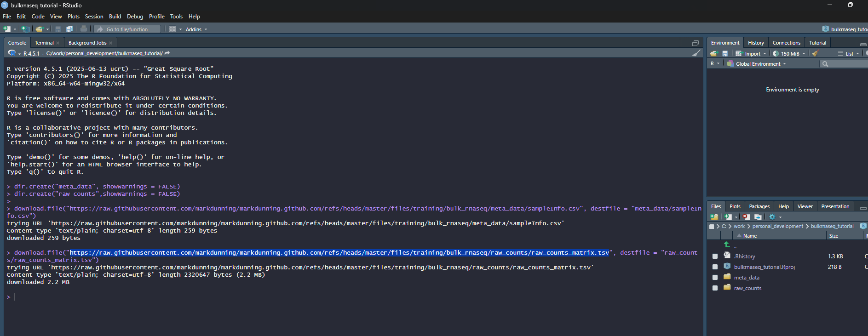868x336 pixels.
Task: Select the raw_counts folder checkbox
Action: tap(715, 288)
